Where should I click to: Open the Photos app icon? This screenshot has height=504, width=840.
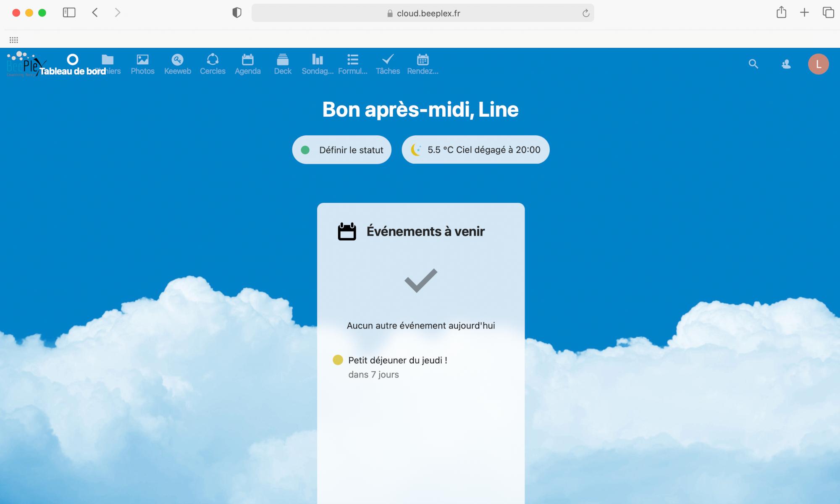click(x=142, y=64)
